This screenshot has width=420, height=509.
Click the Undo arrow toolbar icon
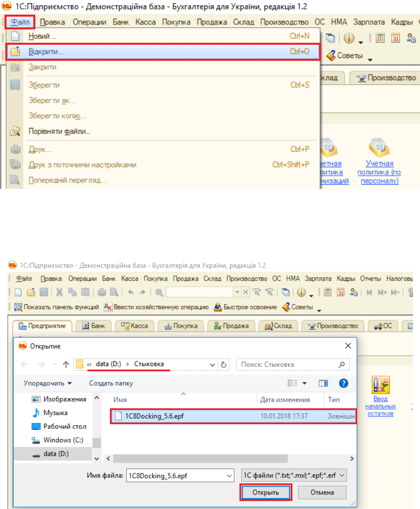[131, 292]
